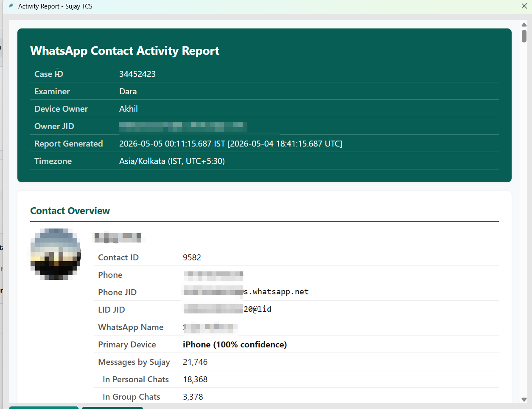Click the 'LID JID' label

click(x=112, y=310)
